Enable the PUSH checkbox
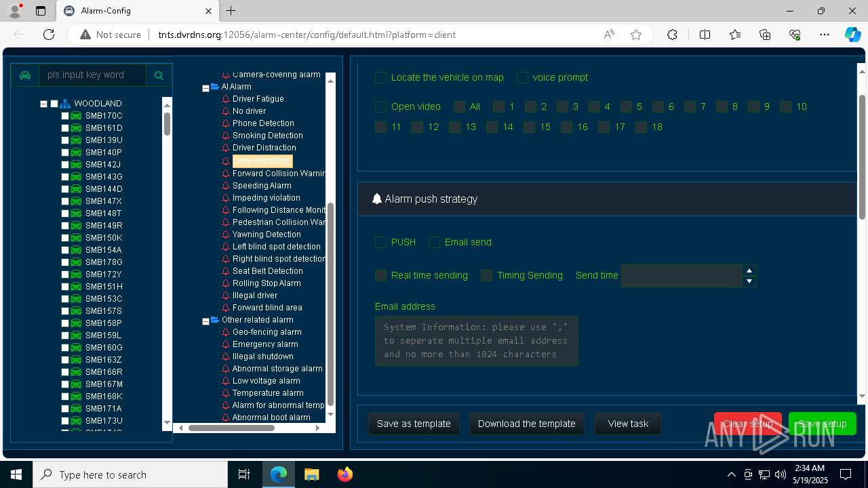Image resolution: width=868 pixels, height=488 pixels. click(x=380, y=242)
